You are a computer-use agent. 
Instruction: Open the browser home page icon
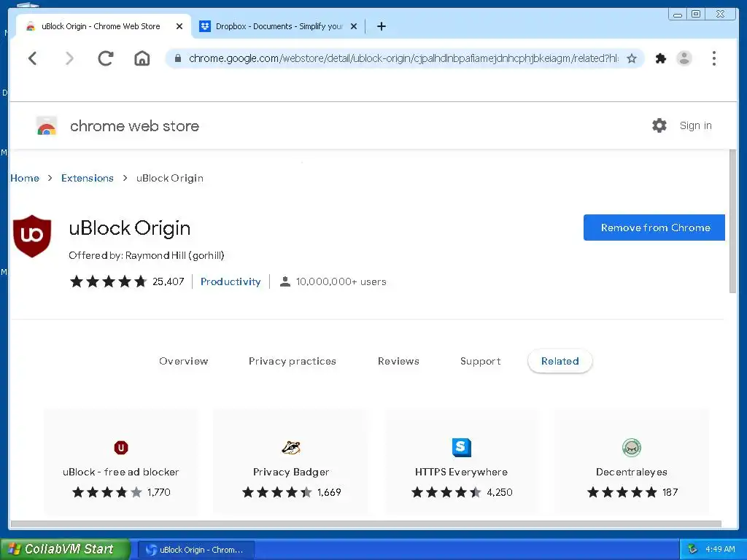(142, 58)
